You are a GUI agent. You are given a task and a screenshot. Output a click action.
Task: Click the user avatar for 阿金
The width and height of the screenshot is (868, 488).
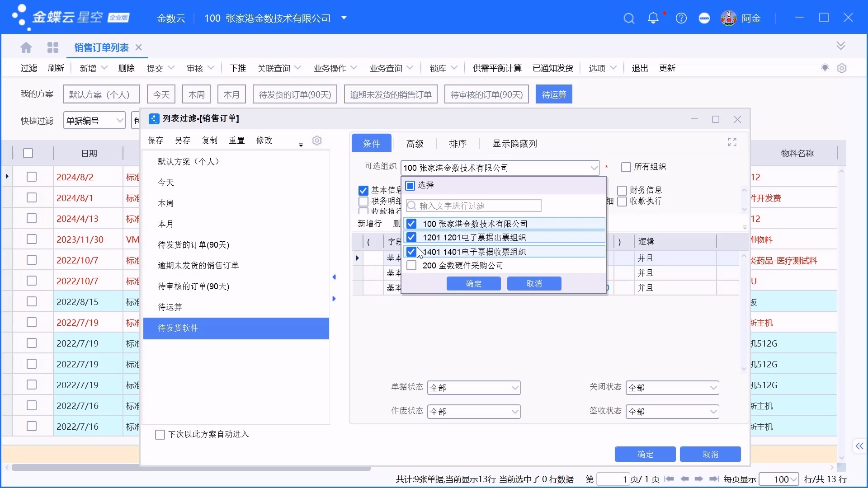click(728, 18)
